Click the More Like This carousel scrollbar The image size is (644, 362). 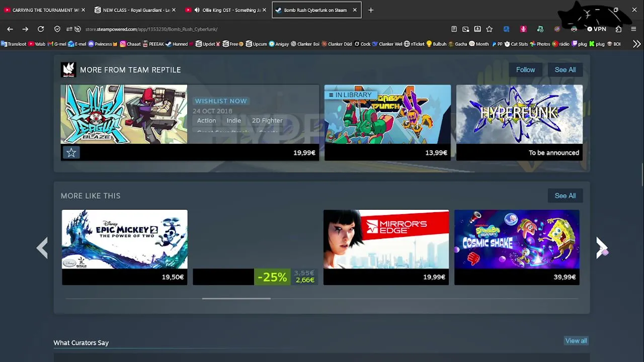click(236, 299)
